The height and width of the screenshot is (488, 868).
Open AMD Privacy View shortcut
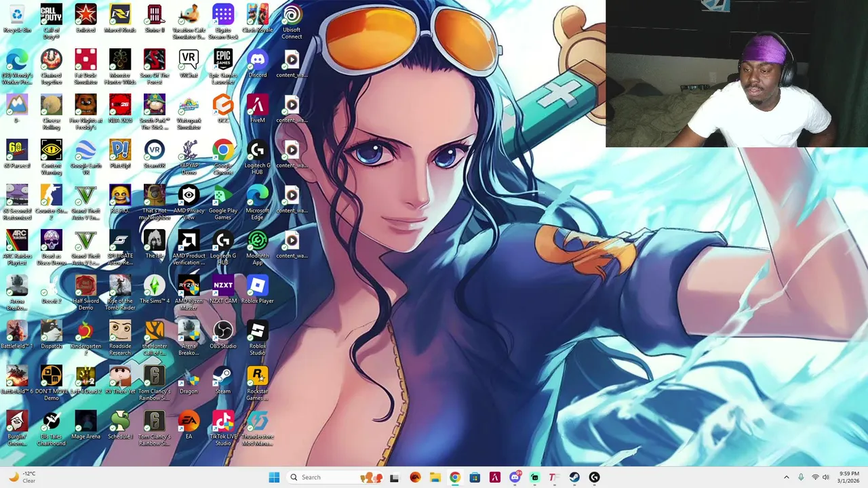pos(189,203)
